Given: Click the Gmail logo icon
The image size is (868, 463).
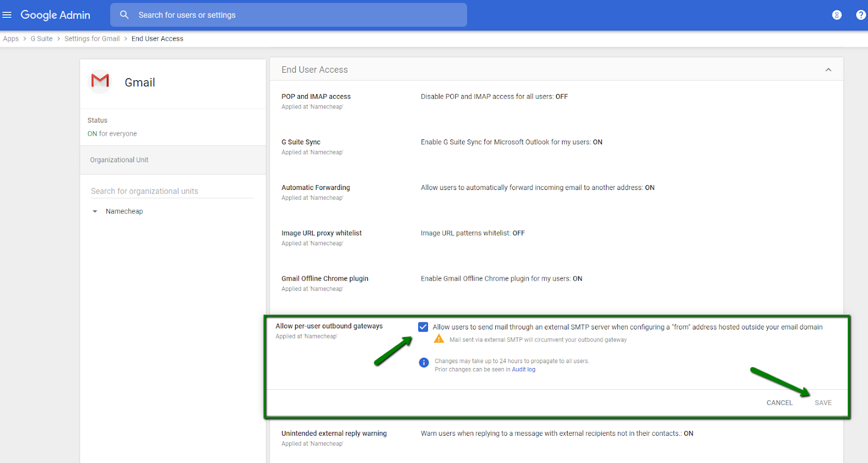Looking at the screenshot, I should (x=100, y=81).
